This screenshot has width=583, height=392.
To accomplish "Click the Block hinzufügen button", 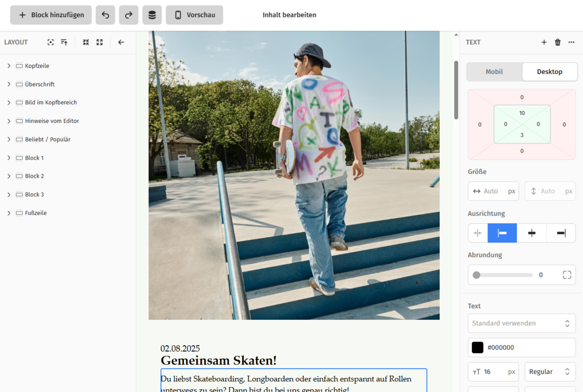I will (x=50, y=15).
